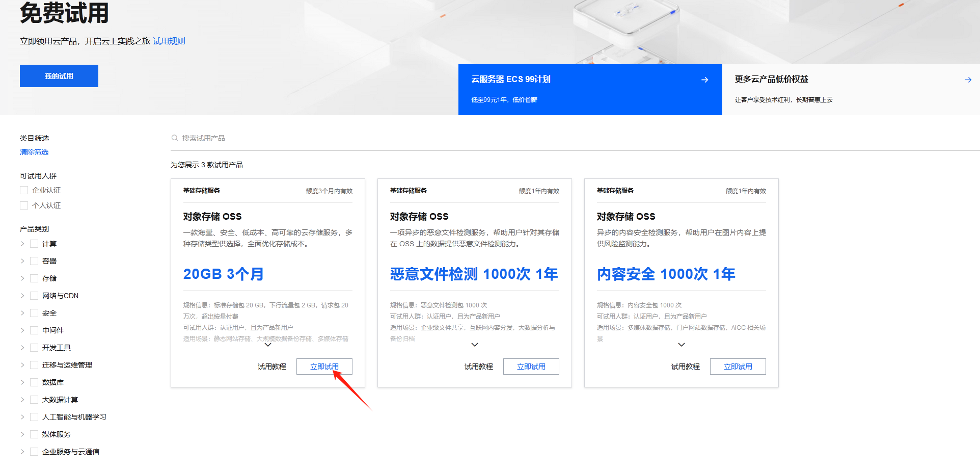This screenshot has width=980, height=470.
Task: Click the 为您展示 3 款试用产品 text
Action: 207,165
